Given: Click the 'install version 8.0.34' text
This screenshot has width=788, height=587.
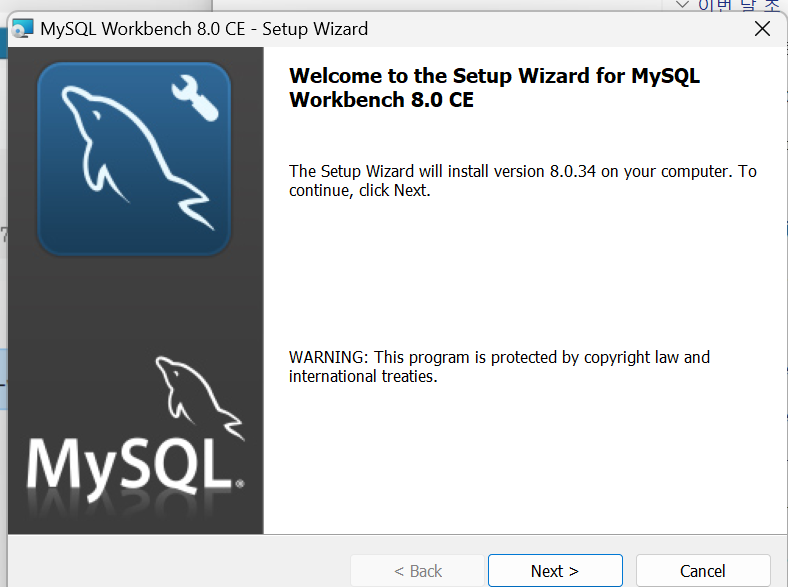Looking at the screenshot, I should click(x=522, y=171).
